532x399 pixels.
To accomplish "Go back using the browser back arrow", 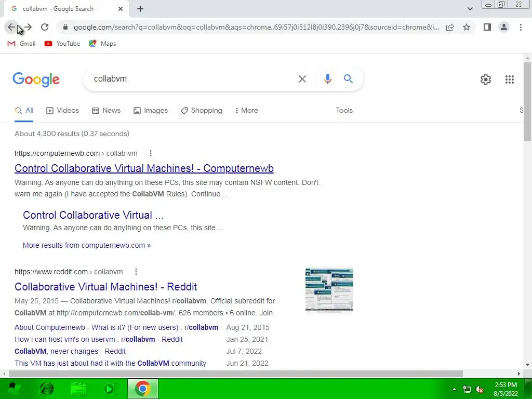I will tap(11, 27).
